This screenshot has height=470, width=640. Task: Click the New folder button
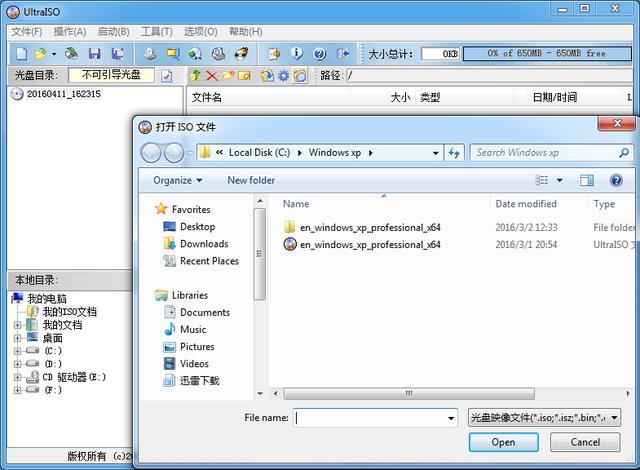click(251, 180)
